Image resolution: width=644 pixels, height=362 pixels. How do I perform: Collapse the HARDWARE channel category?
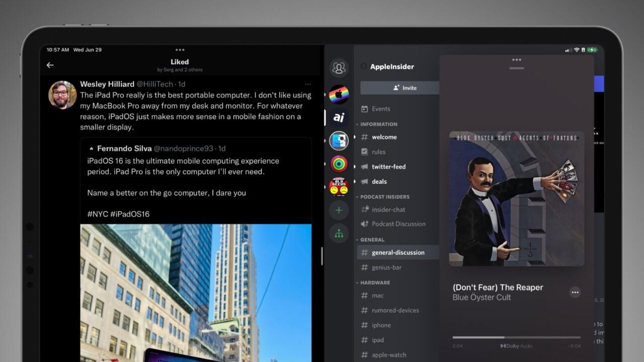(375, 283)
